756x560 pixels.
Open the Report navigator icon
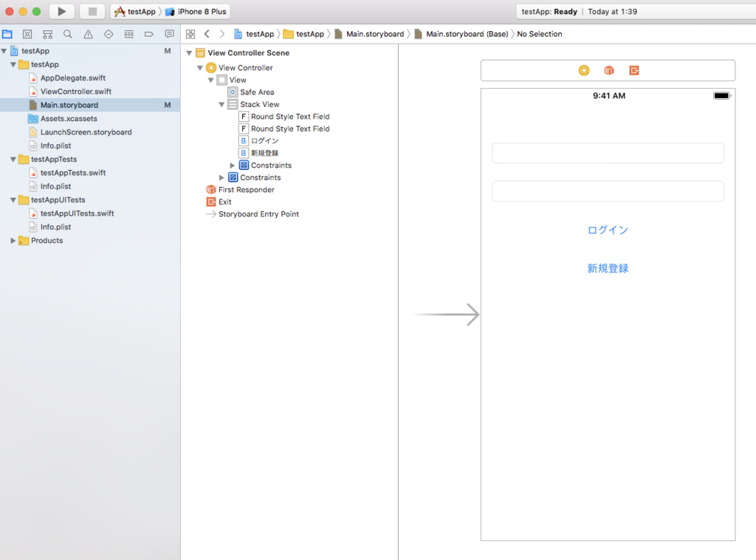(169, 34)
